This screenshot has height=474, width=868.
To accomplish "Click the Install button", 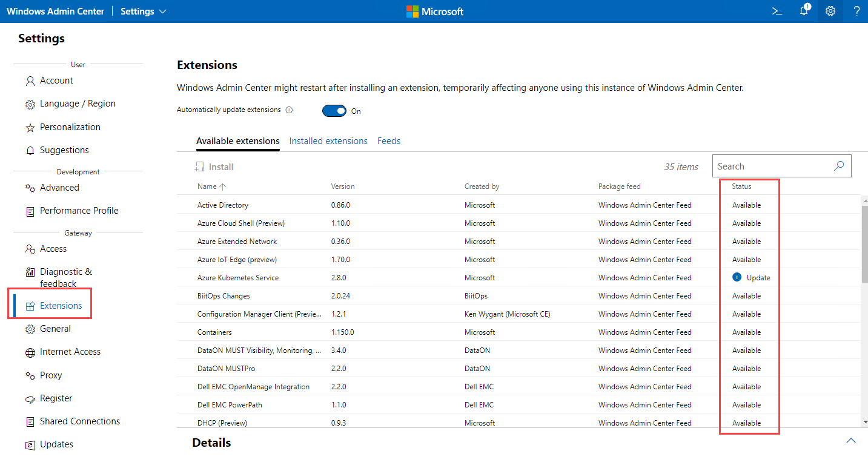I will (214, 167).
